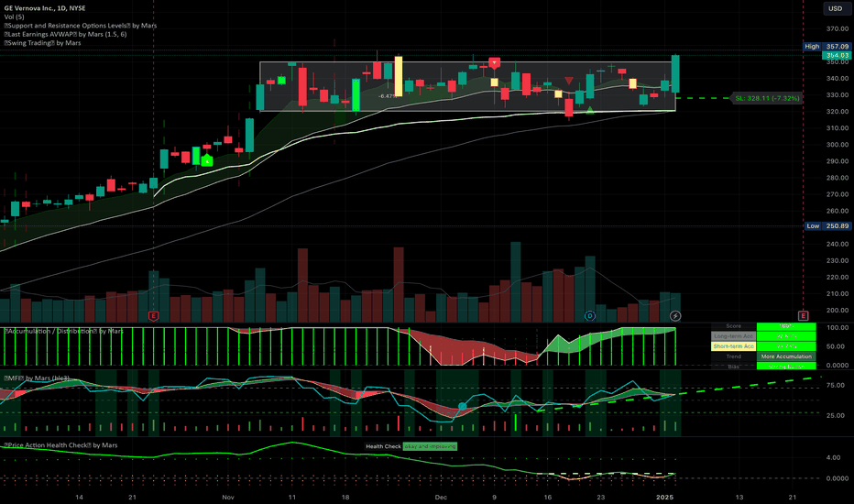This screenshot has height=504, width=854.
Task: Click the red down-triangle signal near Dec 18
Action: coord(569,81)
